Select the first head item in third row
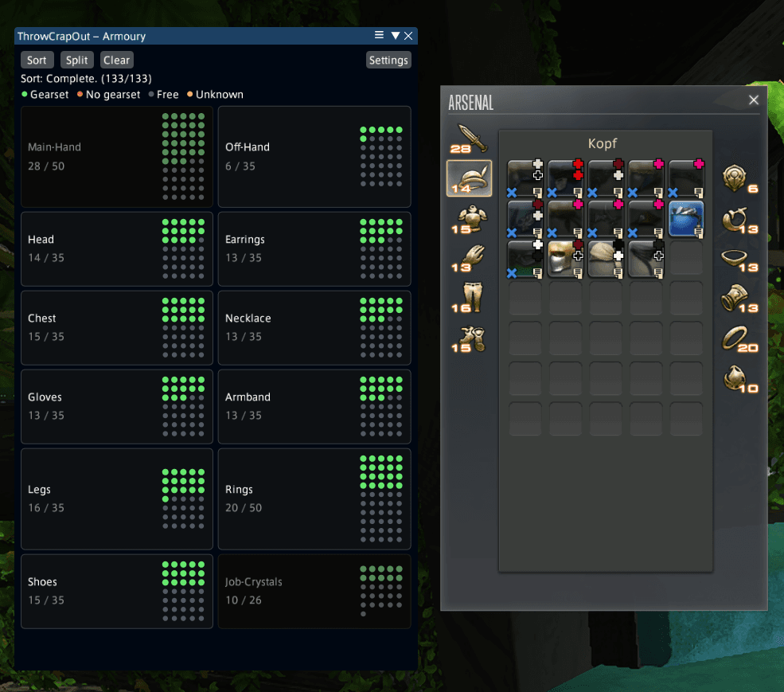784x692 pixels. click(525, 259)
